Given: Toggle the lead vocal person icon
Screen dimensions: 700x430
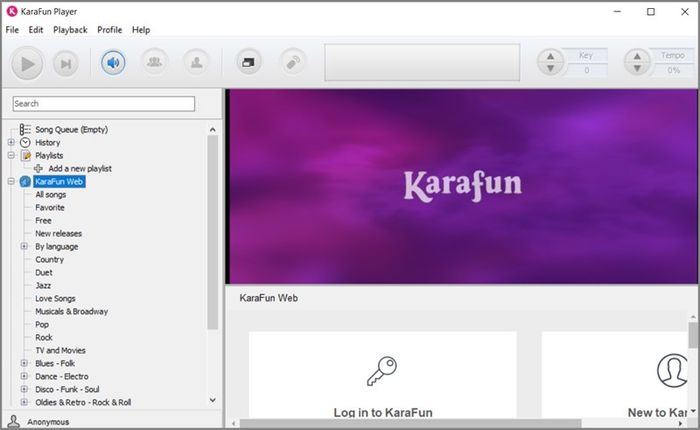Looking at the screenshot, I should click(196, 62).
